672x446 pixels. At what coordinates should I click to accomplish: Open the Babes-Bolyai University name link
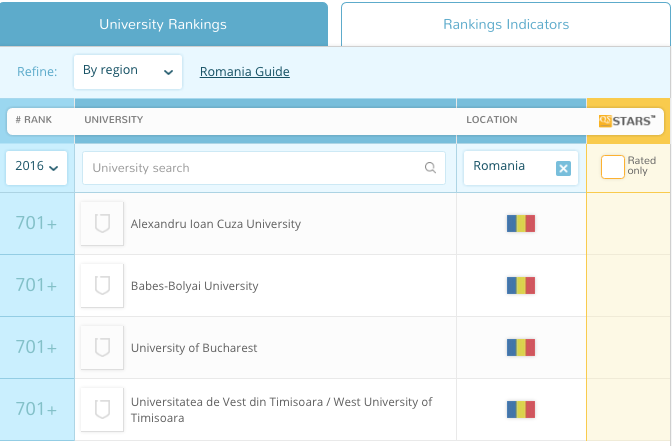(x=194, y=286)
